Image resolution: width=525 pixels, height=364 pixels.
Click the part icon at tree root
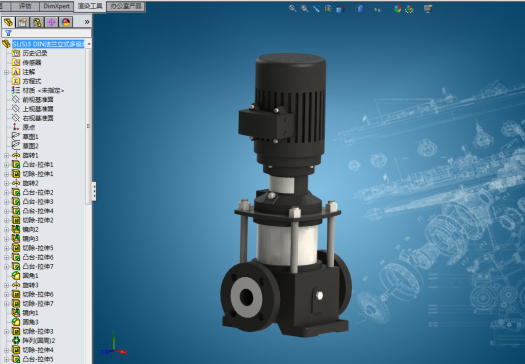pos(6,44)
